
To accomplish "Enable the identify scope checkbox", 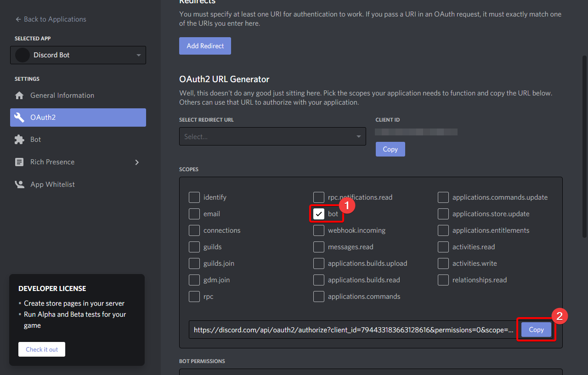I will coord(194,197).
